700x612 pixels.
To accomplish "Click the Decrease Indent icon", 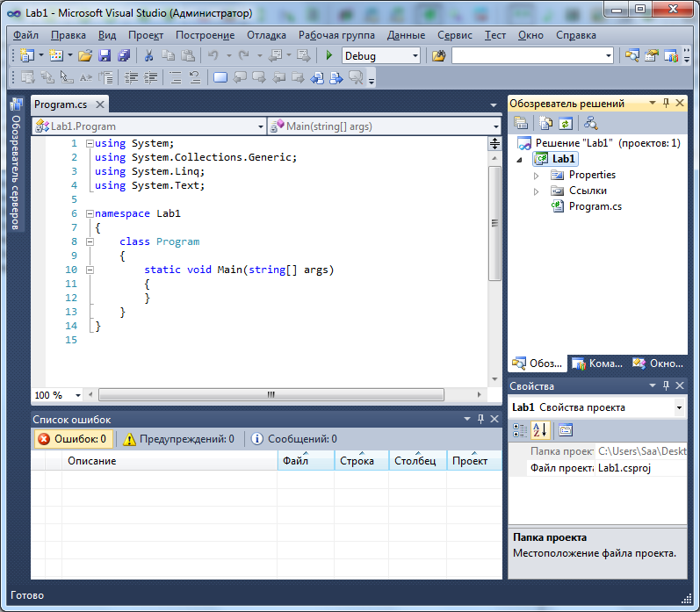I will pyautogui.click(x=131, y=77).
